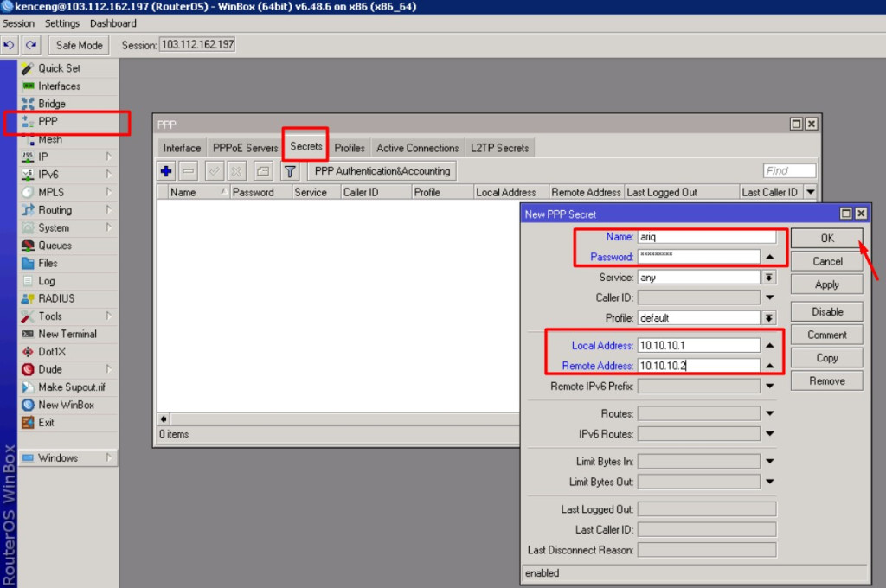
Task: Open the IPv6 sidebar menu
Action: pos(67,175)
